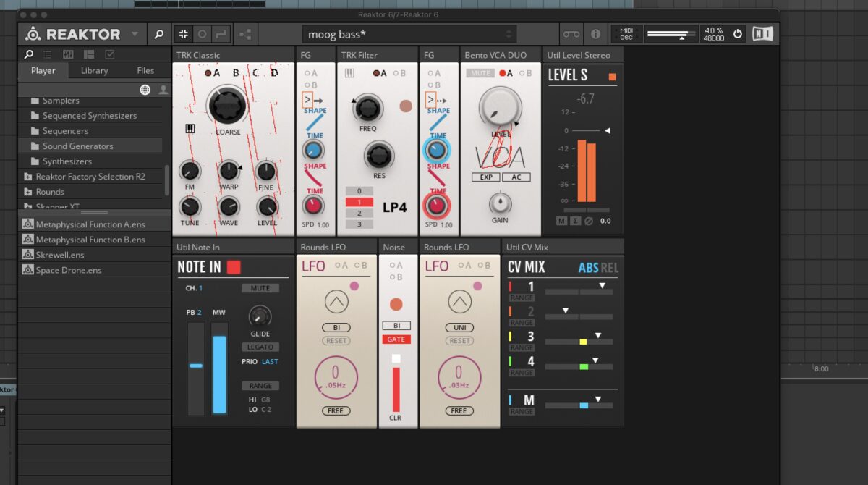The width and height of the screenshot is (868, 485).
Task: Load Skrewell.ens from the file list
Action: 59,254
